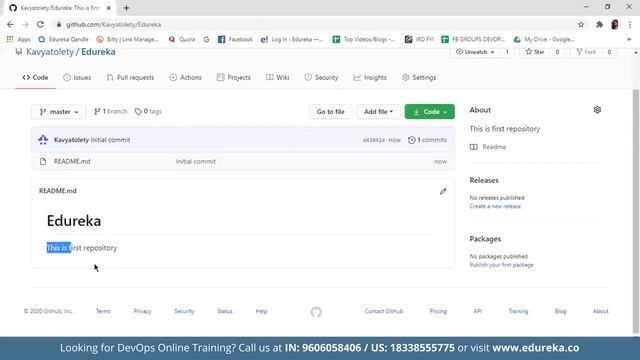Screen dimensions: 640x360
Task: Open the Terms footer link
Action: coord(103,311)
